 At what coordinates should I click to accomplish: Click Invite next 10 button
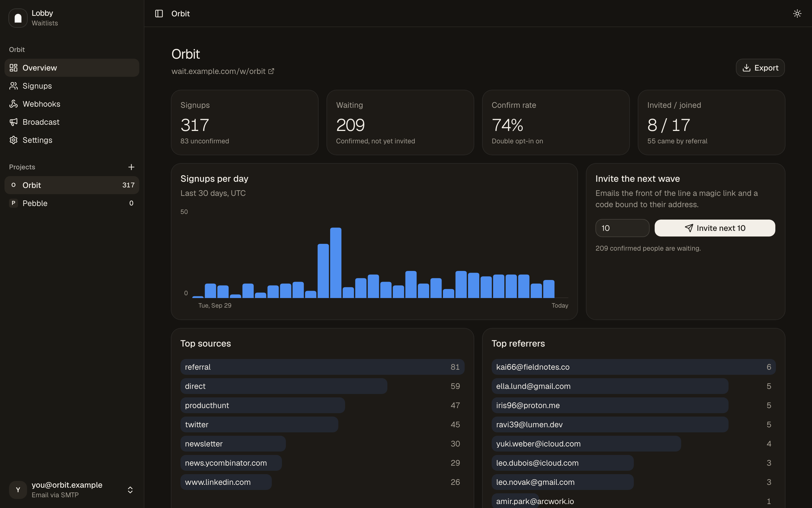click(715, 228)
